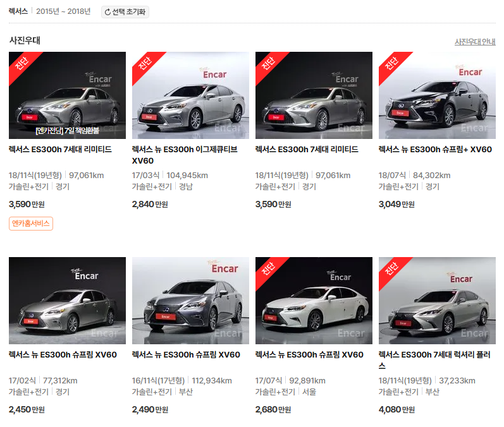This screenshot has height=427, width=504.
Task: Click the 17/07식 model year text
Action: pos(269,381)
